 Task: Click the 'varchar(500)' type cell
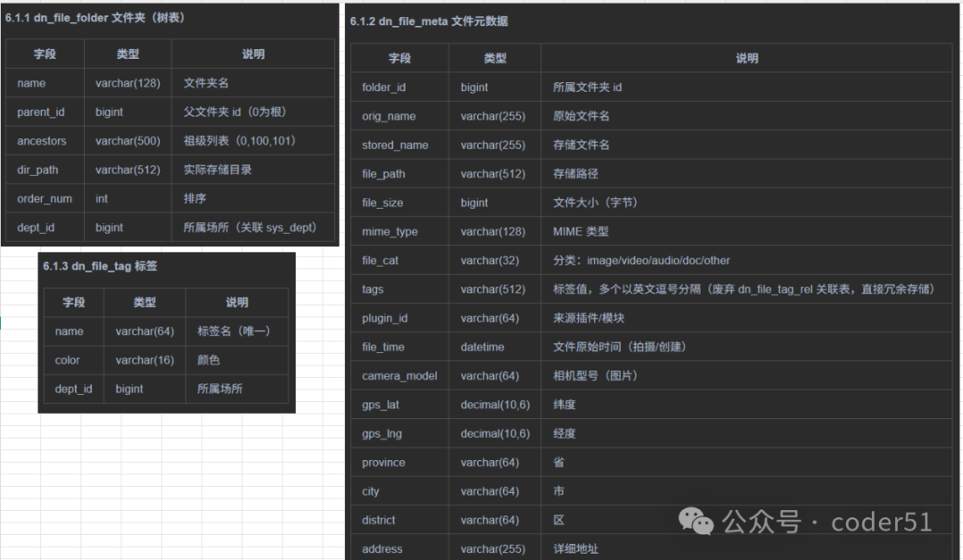[x=128, y=141]
